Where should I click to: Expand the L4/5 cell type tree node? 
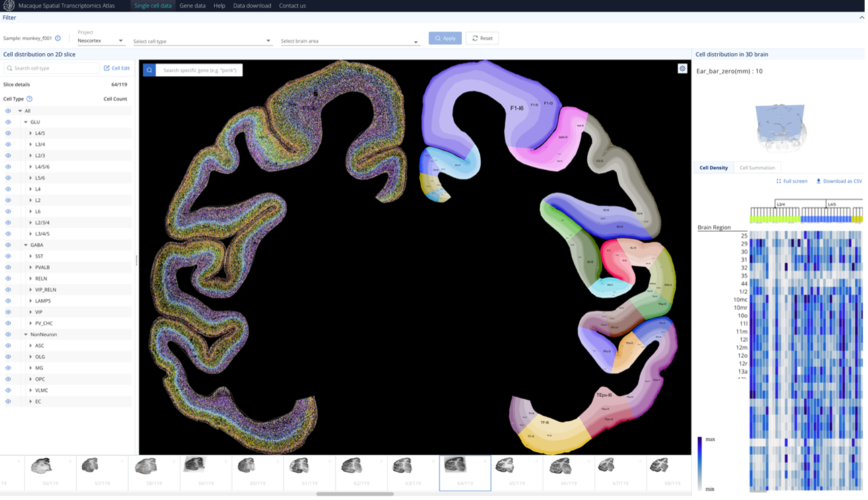point(31,133)
